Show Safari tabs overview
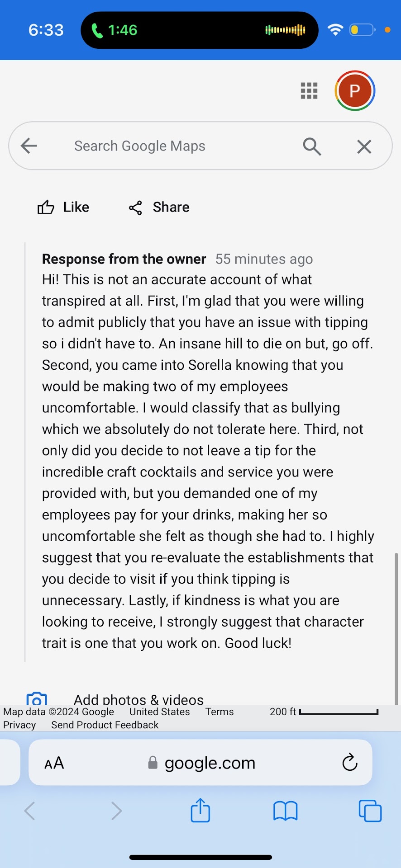 [370, 811]
